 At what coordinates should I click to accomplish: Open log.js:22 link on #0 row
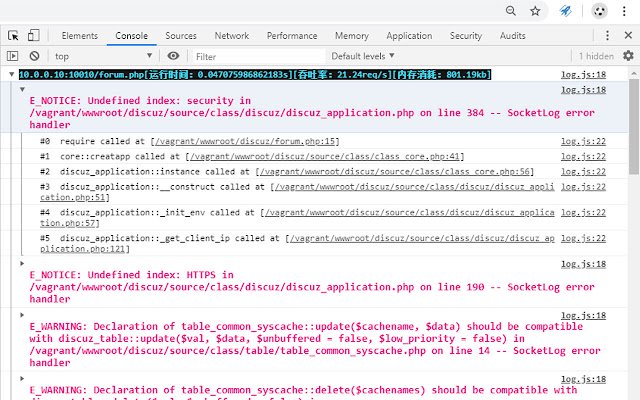pos(583,141)
